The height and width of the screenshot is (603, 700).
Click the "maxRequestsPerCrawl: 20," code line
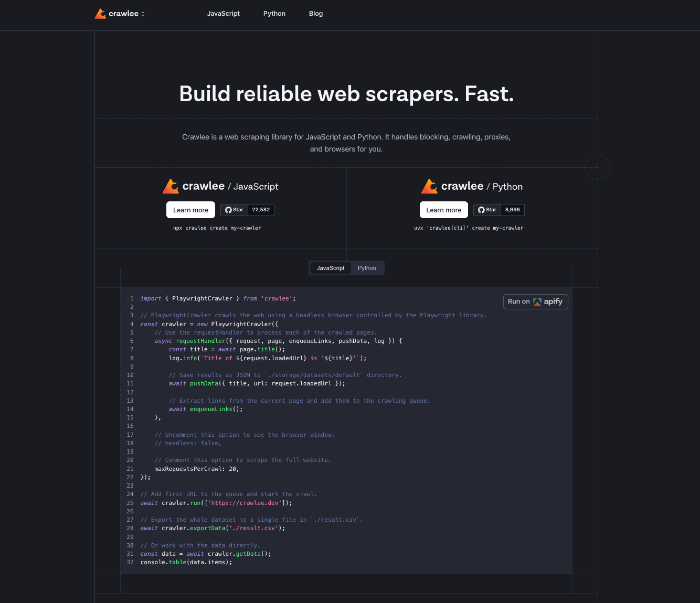coord(197,469)
